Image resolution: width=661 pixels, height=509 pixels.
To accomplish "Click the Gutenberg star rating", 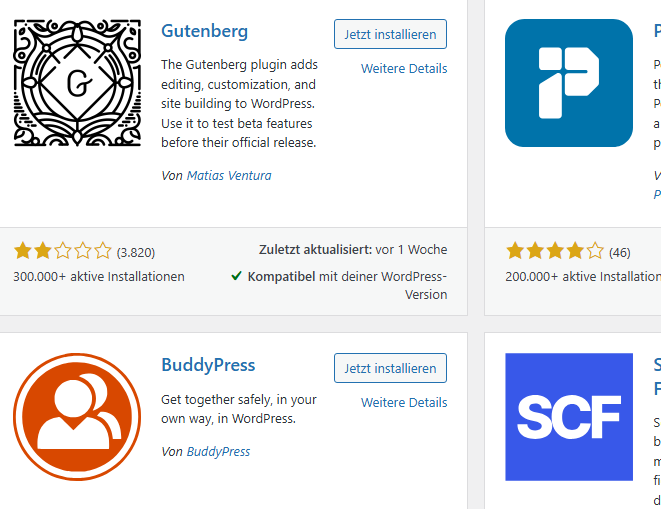I will click(x=62, y=251).
